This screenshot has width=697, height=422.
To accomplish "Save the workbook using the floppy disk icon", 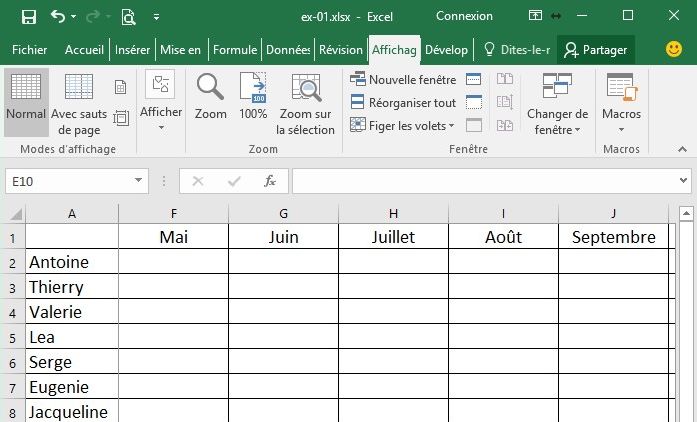I will point(28,17).
